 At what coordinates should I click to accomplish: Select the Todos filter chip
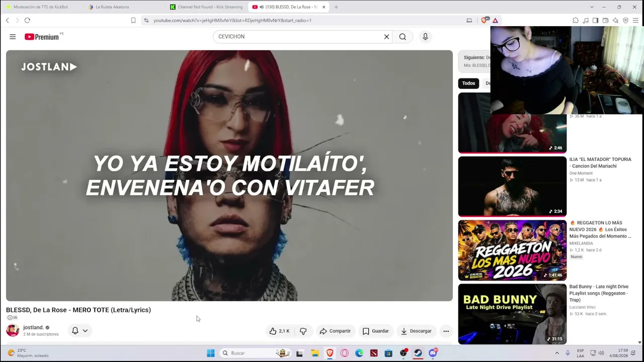point(468,83)
